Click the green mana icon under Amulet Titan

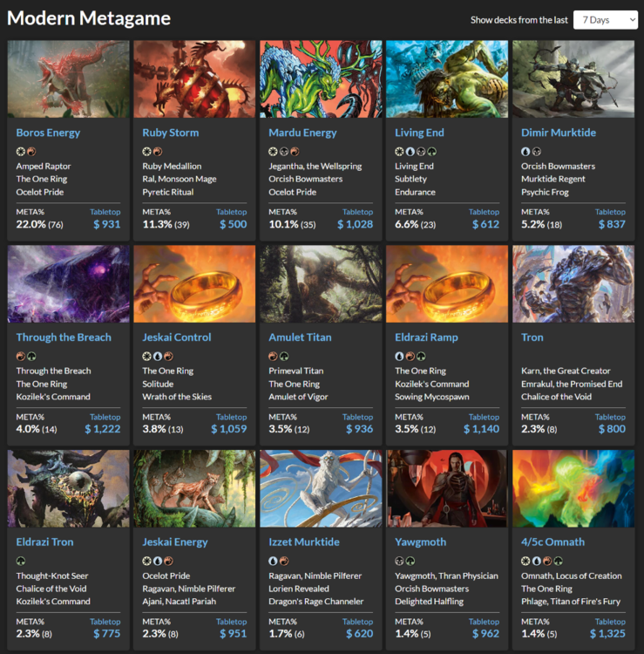[284, 356]
